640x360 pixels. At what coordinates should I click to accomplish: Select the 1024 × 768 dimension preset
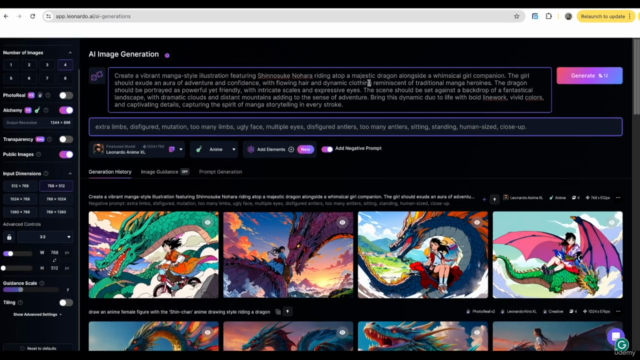(20, 199)
